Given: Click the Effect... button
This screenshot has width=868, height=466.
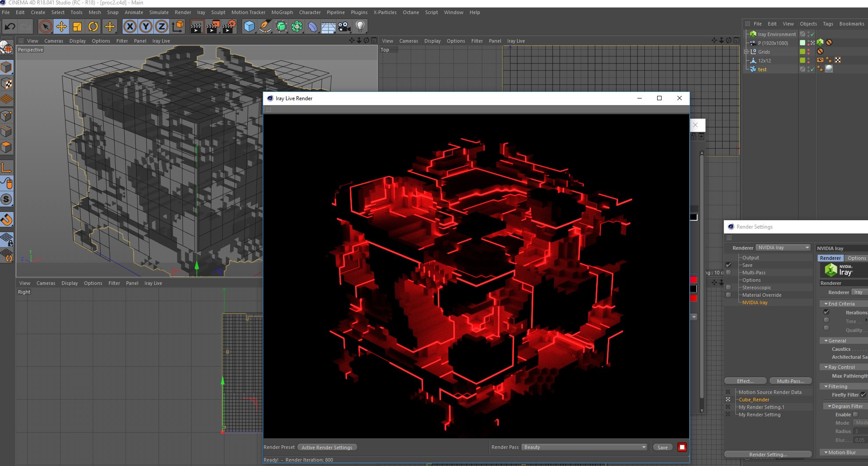Looking at the screenshot, I should [745, 381].
